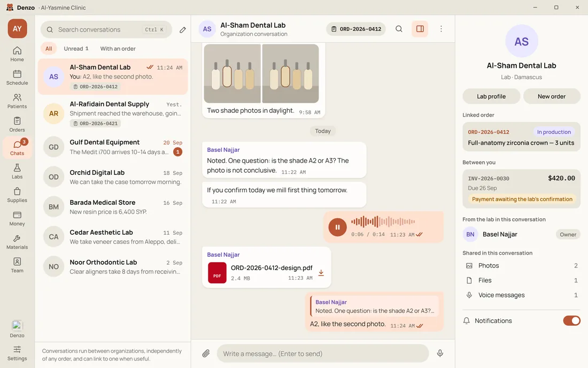This screenshot has height=368, width=588.
Task: Open Settings in the sidebar
Action: (17, 354)
